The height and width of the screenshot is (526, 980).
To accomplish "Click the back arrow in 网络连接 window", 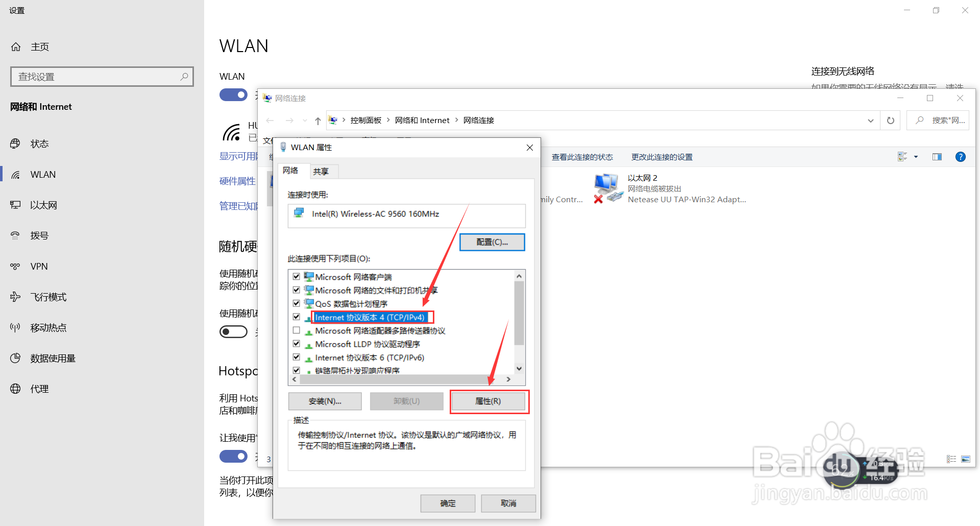I will coord(270,121).
